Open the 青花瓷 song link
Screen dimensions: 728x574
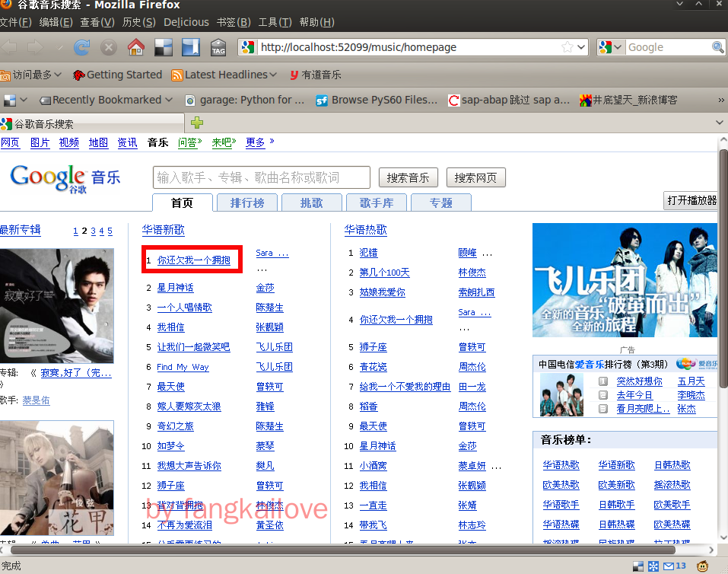point(373,367)
